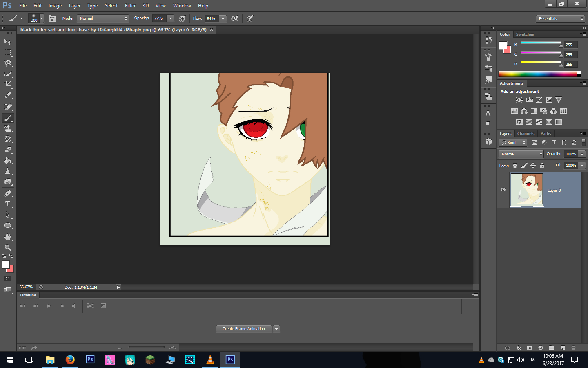The width and height of the screenshot is (588, 368).
Task: Open the Brightness/Contrast adjustment
Action: (519, 100)
